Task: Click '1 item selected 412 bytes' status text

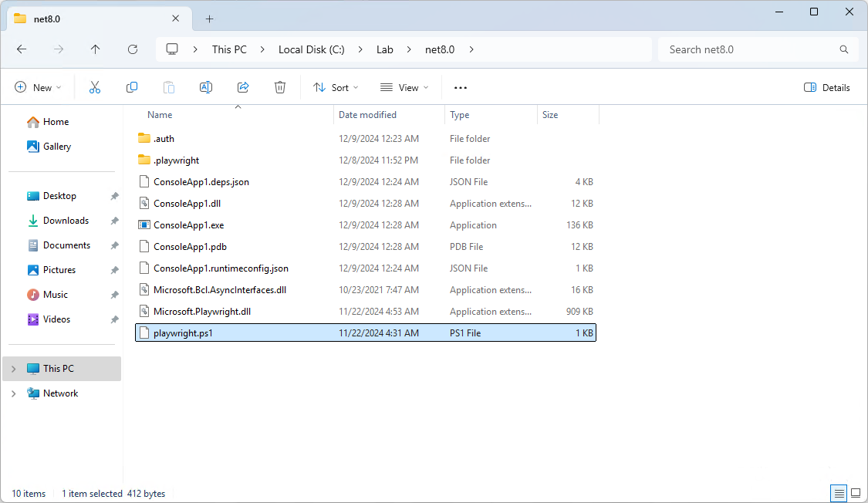Action: [113, 494]
